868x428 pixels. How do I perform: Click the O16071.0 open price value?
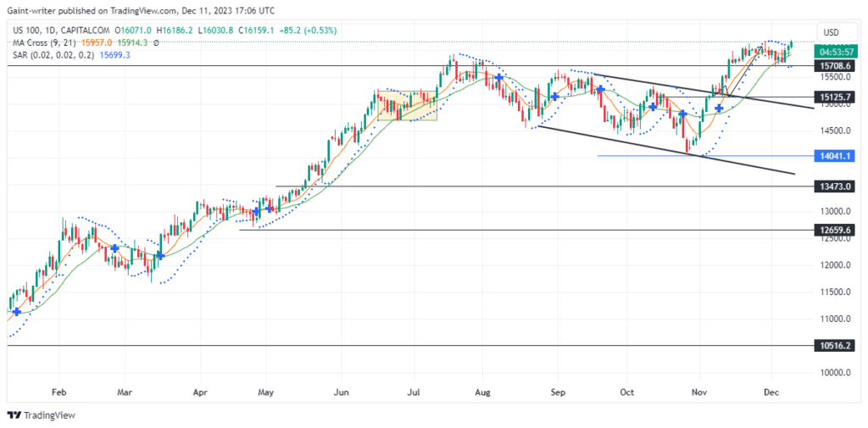pos(133,31)
